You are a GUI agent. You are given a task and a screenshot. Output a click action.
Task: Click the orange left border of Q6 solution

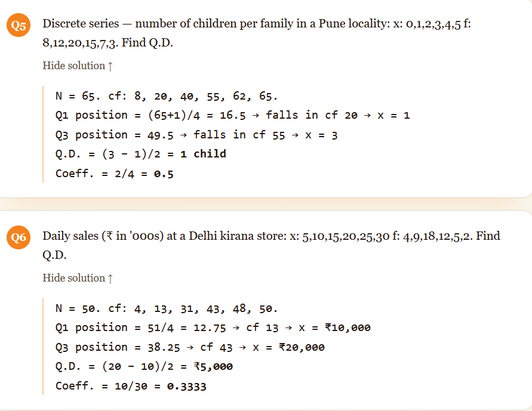(44, 347)
